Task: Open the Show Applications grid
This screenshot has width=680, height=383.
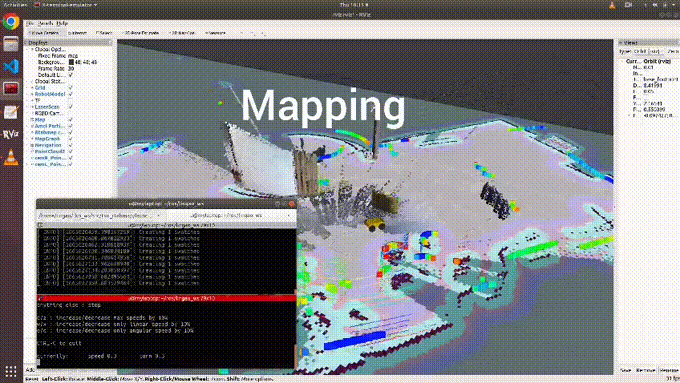Action: pos(11,371)
